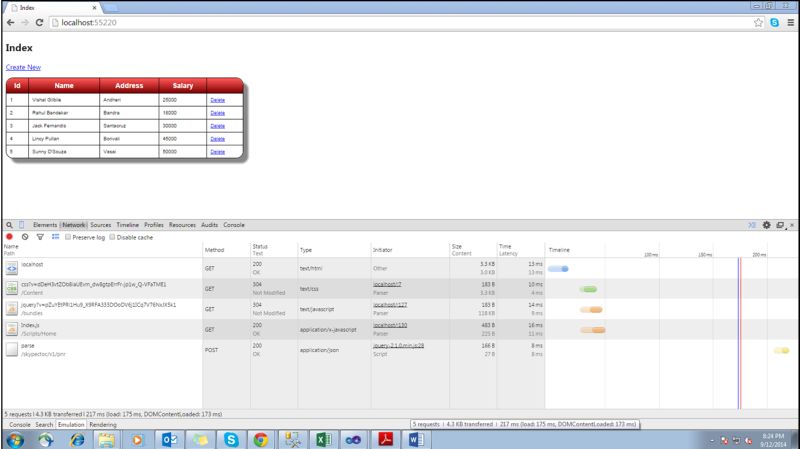The height and width of the screenshot is (449, 800).
Task: Select the localhost request document icon
Action: (11, 268)
